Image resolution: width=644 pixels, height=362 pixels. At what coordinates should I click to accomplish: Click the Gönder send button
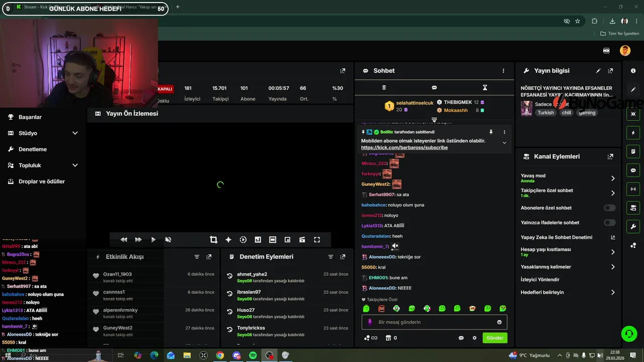pos(495,338)
